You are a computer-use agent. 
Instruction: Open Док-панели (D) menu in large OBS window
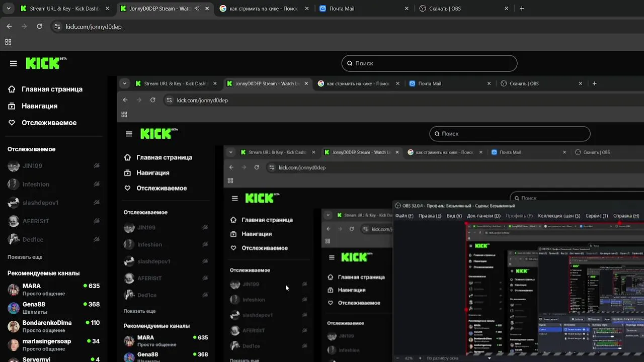pos(484,216)
